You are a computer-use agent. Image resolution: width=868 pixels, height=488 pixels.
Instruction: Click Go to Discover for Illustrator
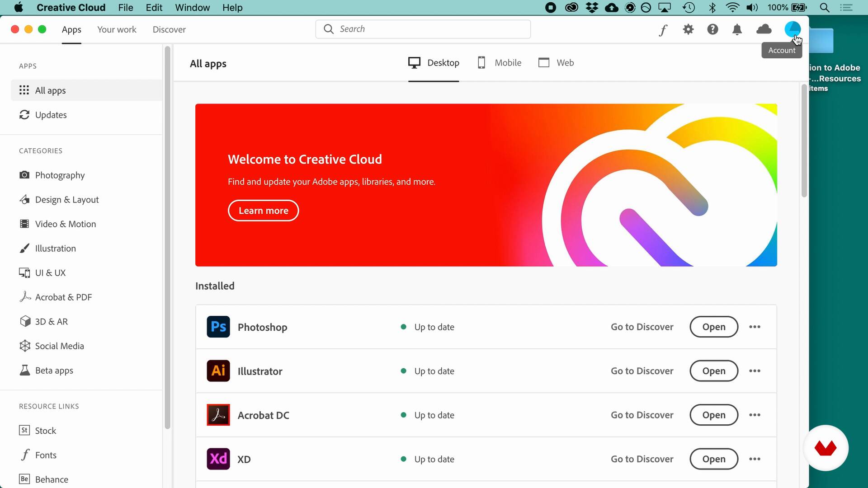[x=642, y=371]
